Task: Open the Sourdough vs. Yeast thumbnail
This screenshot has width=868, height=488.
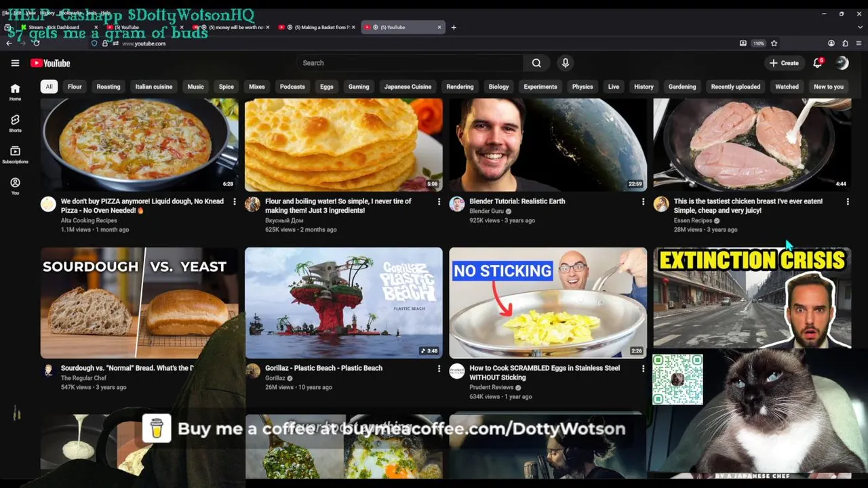Action: click(x=139, y=302)
